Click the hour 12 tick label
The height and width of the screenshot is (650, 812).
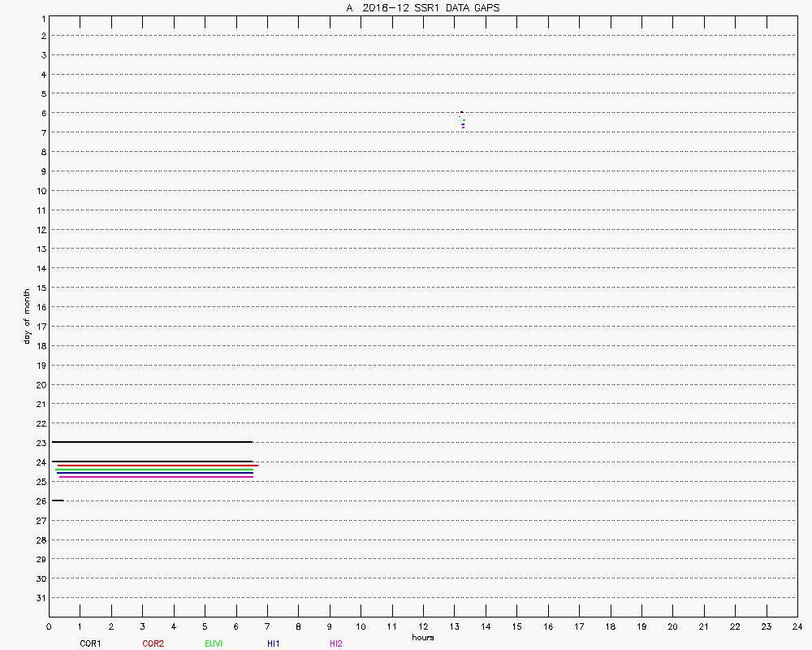[x=423, y=626]
